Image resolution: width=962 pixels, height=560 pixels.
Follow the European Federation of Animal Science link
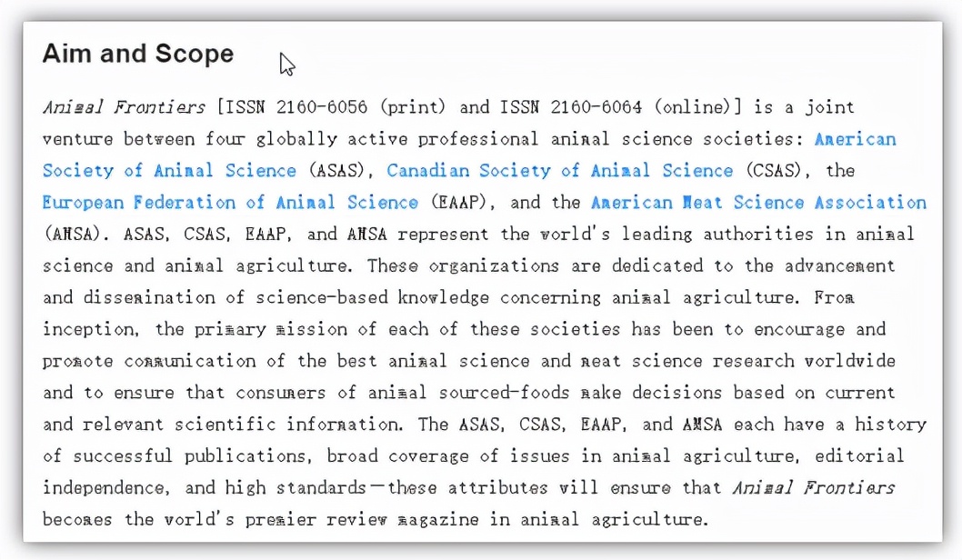230,203
